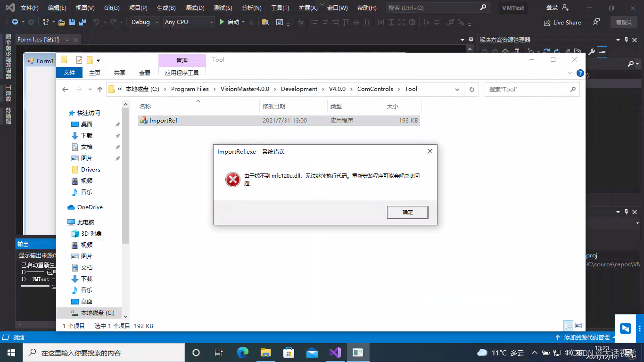Navigate to VisionMaster4.0.0 in the address breadcrumb
The image size is (644, 362).
pos(245,89)
